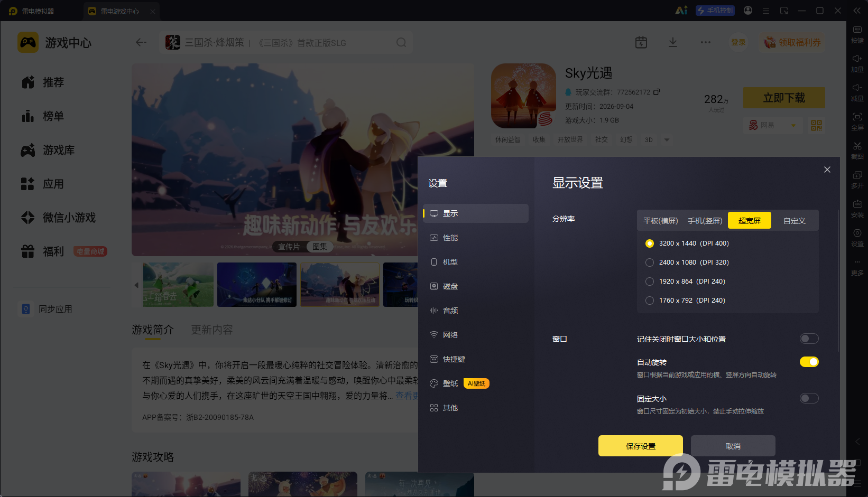This screenshot has width=868, height=497.
Task: Enable 记住关闭时窗口大小和位置 toggle
Action: (x=809, y=339)
